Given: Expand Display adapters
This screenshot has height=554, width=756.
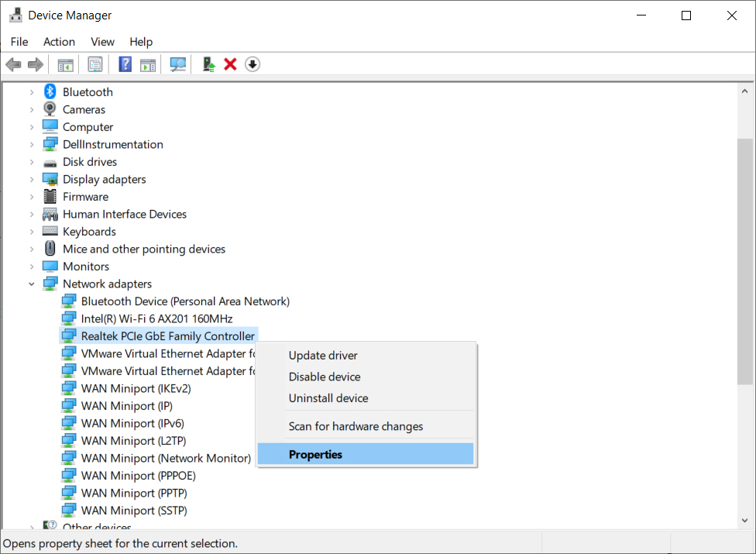Looking at the screenshot, I should tap(32, 179).
